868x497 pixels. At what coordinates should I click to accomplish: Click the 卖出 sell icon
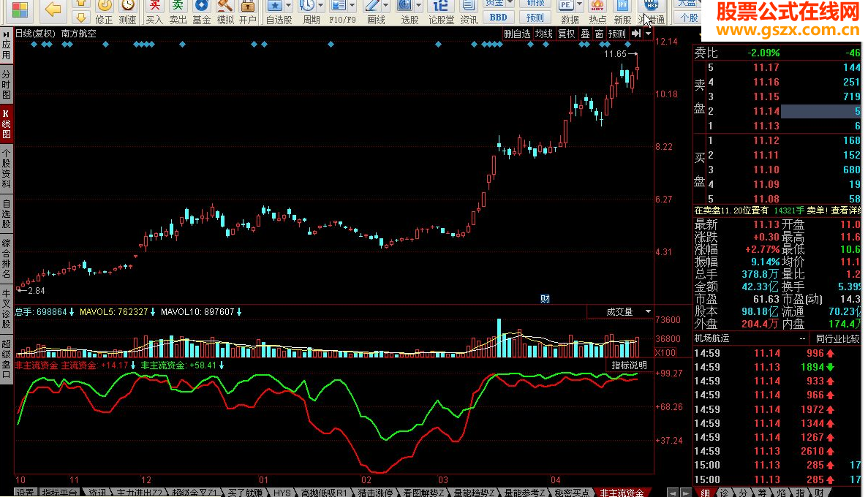(178, 12)
